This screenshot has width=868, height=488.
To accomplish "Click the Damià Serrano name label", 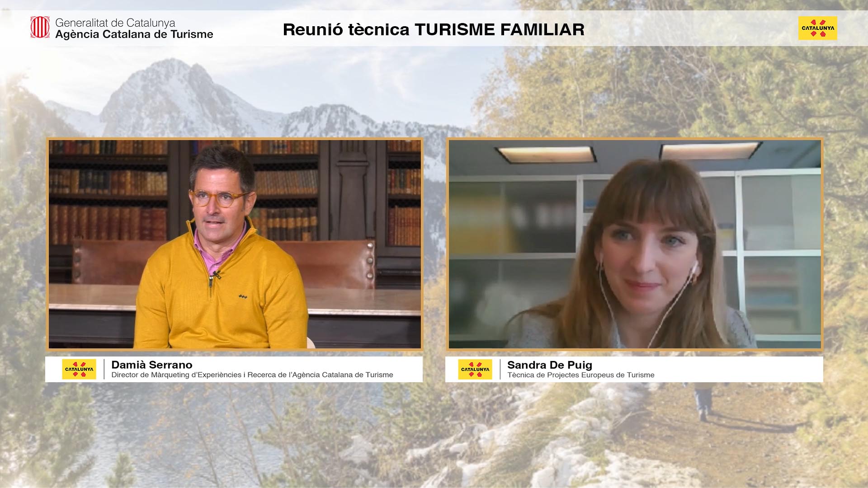I will pyautogui.click(x=152, y=365).
